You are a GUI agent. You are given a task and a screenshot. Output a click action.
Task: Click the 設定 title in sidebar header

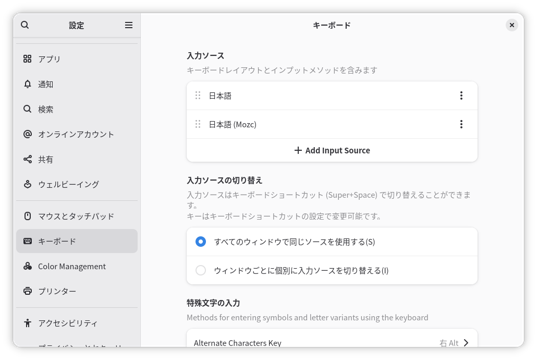click(76, 25)
